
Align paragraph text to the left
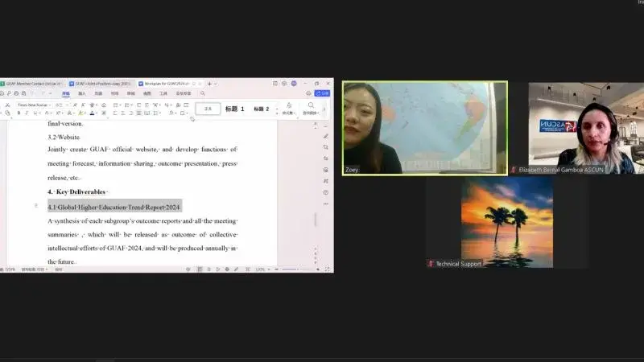[115, 113]
